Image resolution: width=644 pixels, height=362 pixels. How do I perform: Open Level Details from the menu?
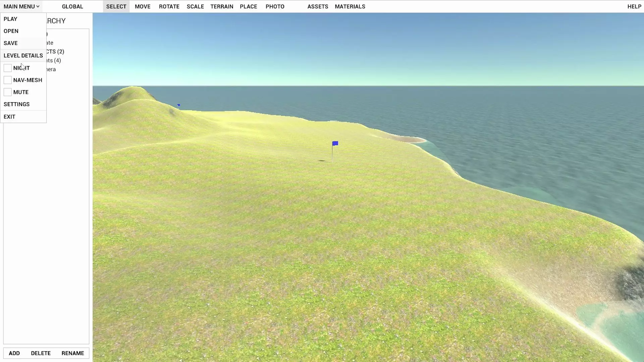coord(23,56)
